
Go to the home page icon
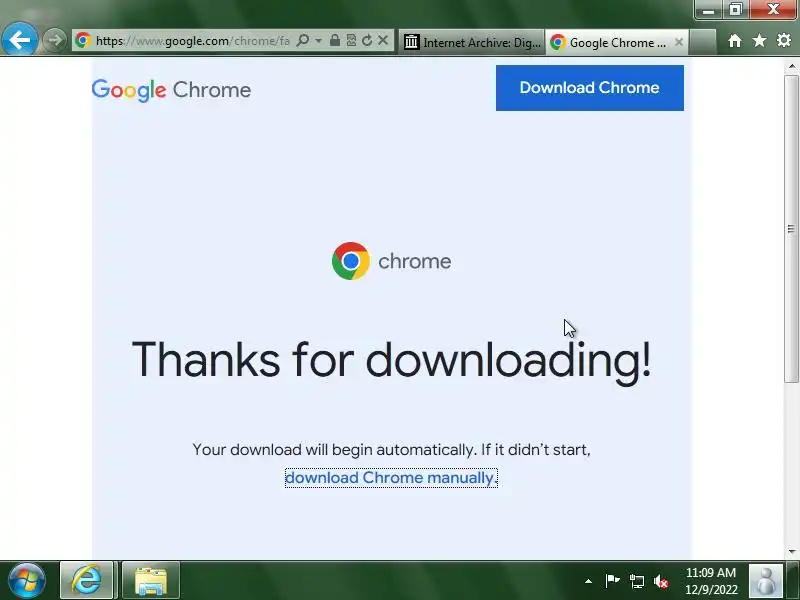click(735, 41)
